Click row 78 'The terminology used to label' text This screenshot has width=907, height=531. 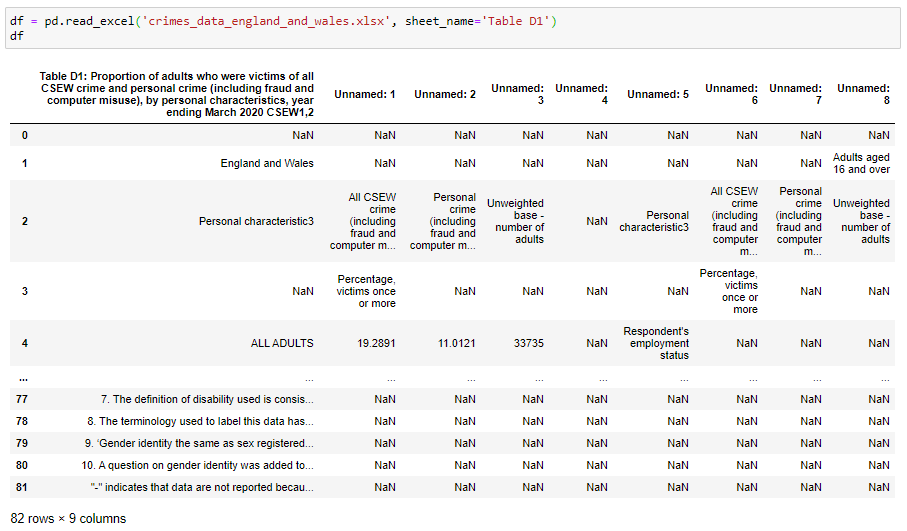click(x=200, y=422)
